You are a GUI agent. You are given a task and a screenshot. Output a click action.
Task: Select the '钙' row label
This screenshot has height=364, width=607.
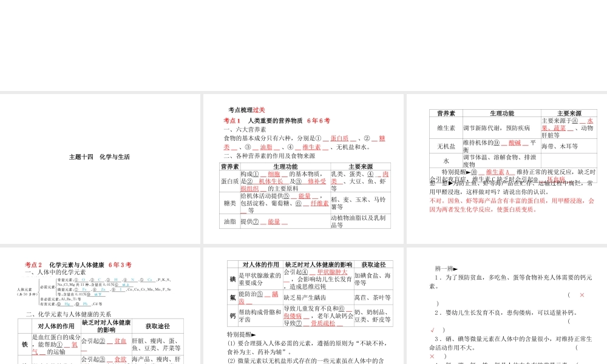(232, 315)
